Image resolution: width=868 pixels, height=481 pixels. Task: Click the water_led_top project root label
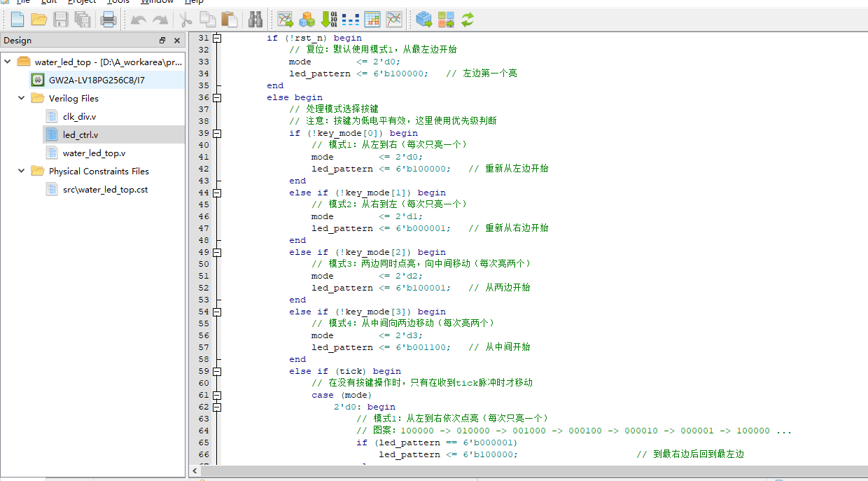[x=108, y=62]
